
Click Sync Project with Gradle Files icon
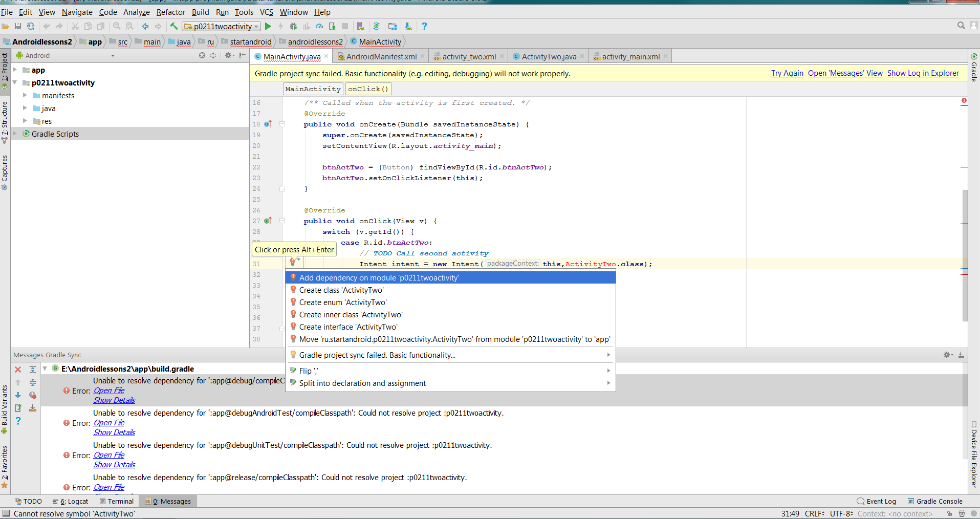[377, 26]
